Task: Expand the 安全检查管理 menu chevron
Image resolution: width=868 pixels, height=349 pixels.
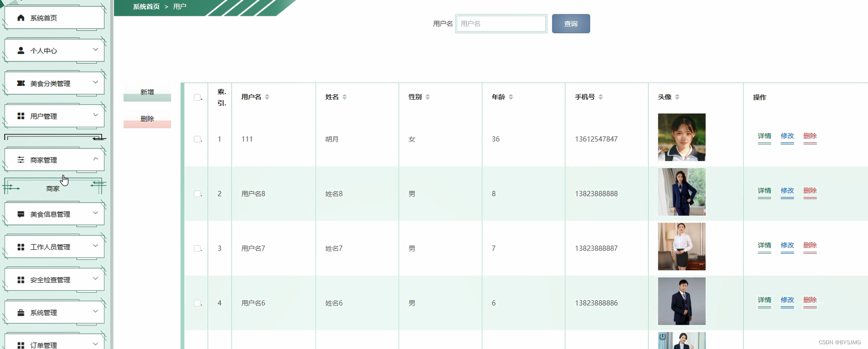Action: 95,278
